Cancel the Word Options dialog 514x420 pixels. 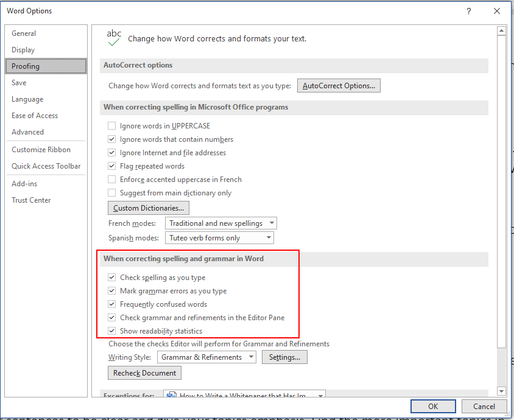point(484,406)
